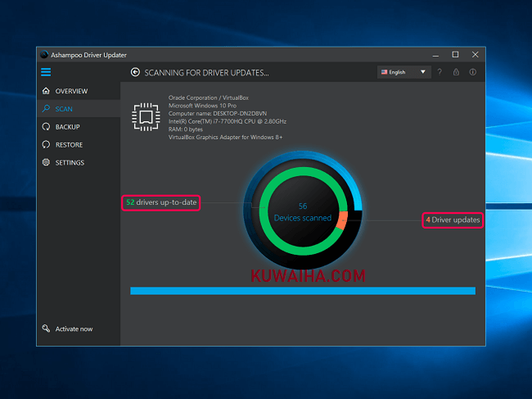This screenshot has width=532, height=399.
Task: Click the Ashampoo Driver Updater logo icon
Action: pyautogui.click(x=44, y=55)
